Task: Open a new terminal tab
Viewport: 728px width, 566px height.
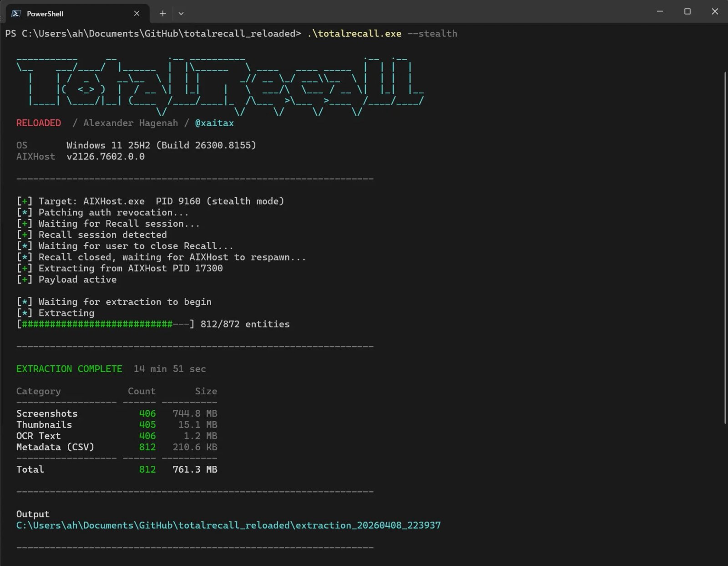Action: tap(162, 14)
